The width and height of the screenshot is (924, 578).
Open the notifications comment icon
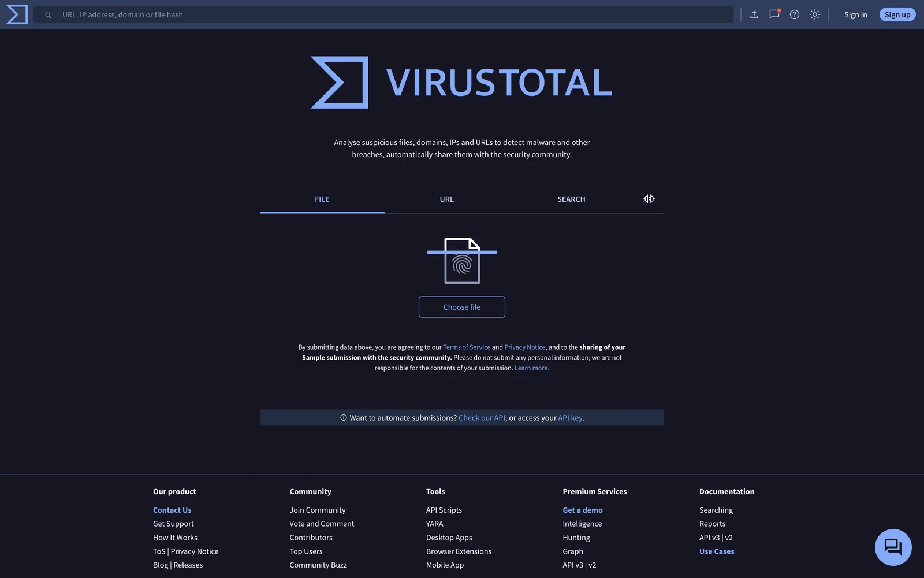(x=774, y=14)
